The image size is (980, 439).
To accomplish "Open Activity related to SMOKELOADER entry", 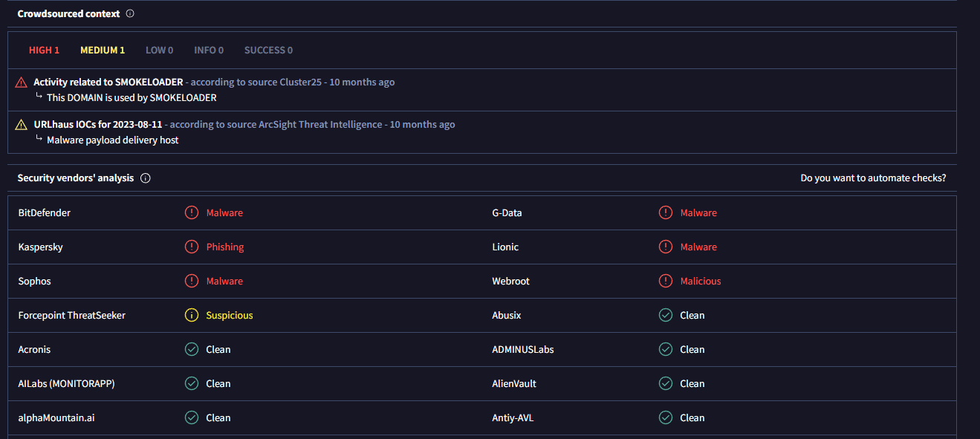I will point(108,82).
